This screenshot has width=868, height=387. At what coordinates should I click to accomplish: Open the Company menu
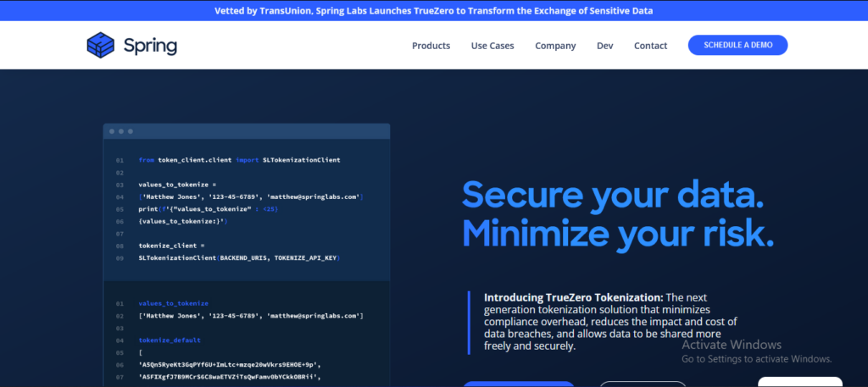tap(555, 46)
